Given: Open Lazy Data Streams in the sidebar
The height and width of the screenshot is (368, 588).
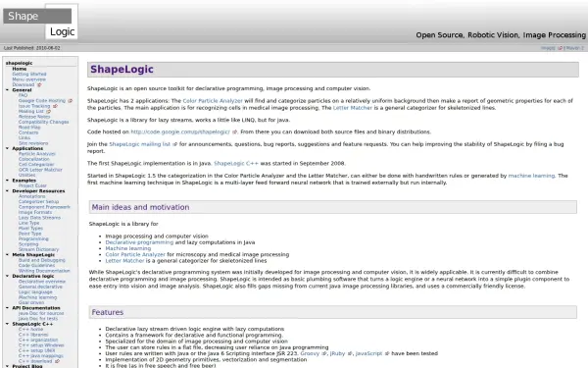Looking at the screenshot, I should click(x=39, y=218).
